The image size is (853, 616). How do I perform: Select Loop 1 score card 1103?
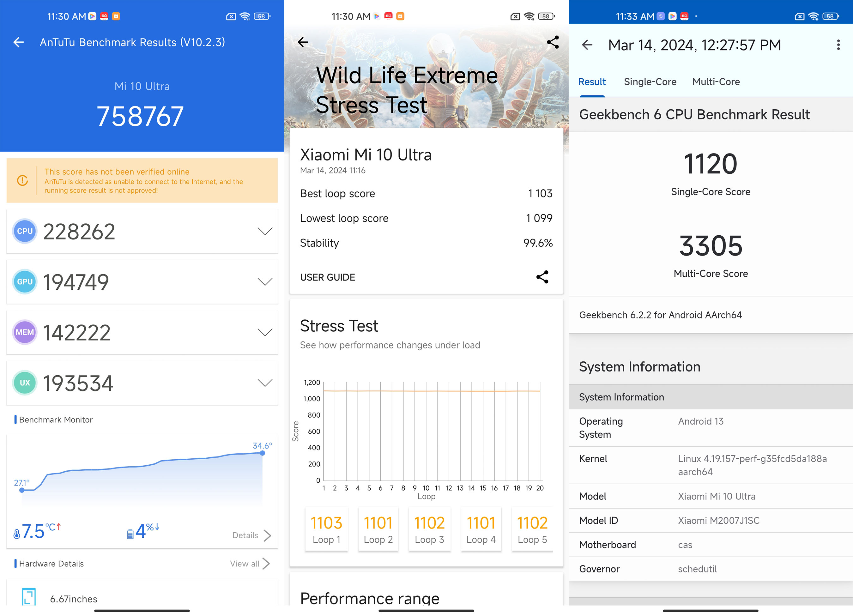326,529
